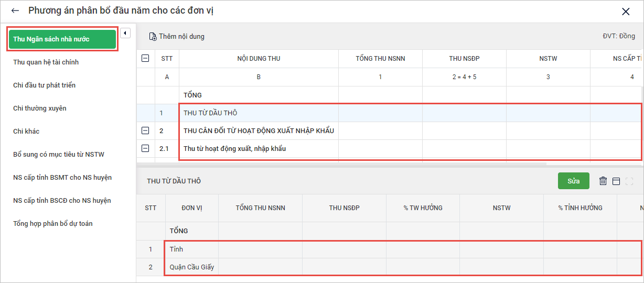The image size is (644, 283).
Task: Collapse row 2 THU CÂN ĐỐI
Action: click(145, 130)
